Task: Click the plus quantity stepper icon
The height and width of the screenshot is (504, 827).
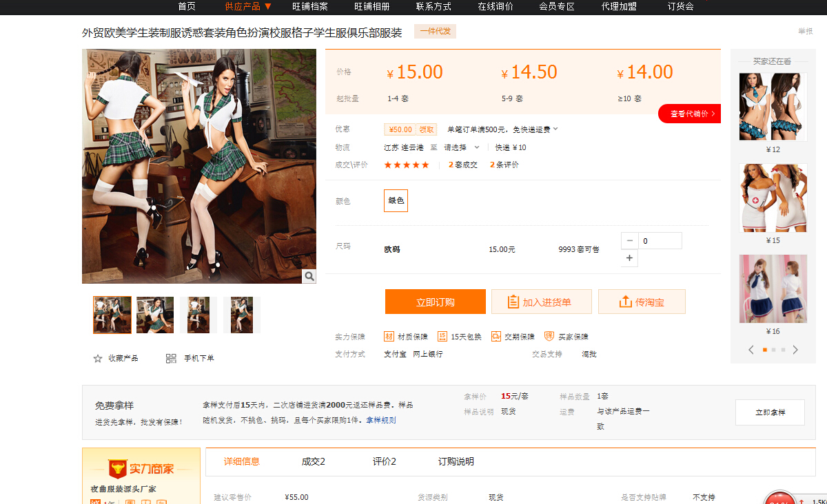Action: [x=629, y=258]
